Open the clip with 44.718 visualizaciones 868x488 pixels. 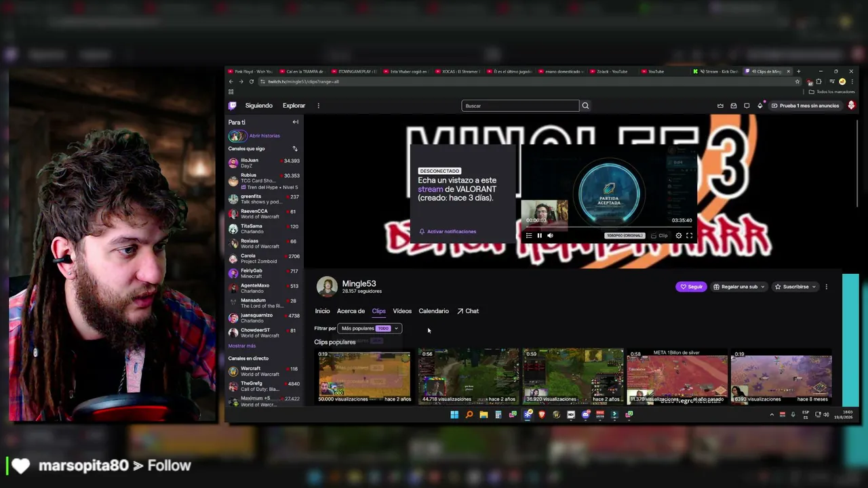[469, 378]
